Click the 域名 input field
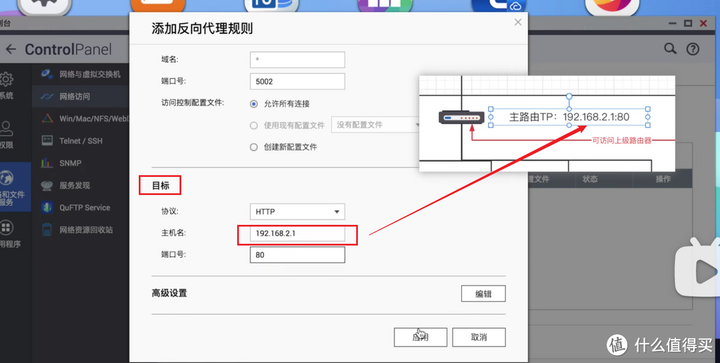The height and width of the screenshot is (363, 720). click(x=298, y=60)
